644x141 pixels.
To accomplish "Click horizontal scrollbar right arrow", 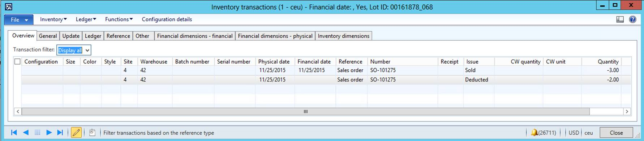I will point(627,111).
